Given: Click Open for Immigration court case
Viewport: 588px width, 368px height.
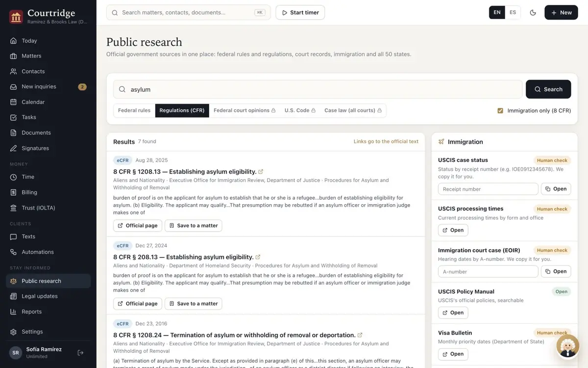Looking at the screenshot, I should [x=556, y=271].
